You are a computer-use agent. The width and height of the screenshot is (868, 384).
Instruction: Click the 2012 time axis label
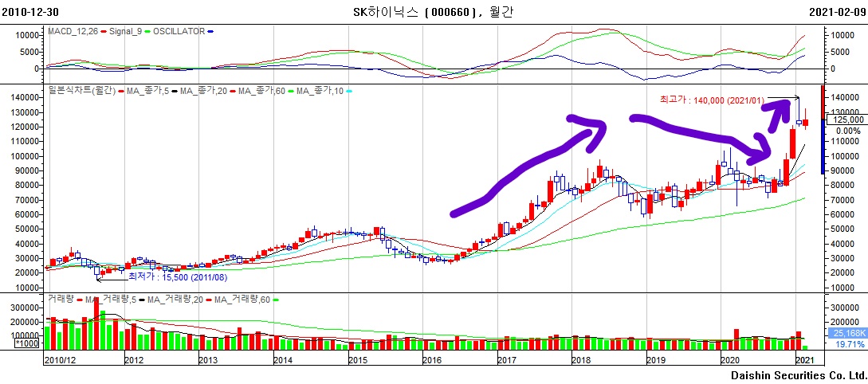click(x=134, y=361)
